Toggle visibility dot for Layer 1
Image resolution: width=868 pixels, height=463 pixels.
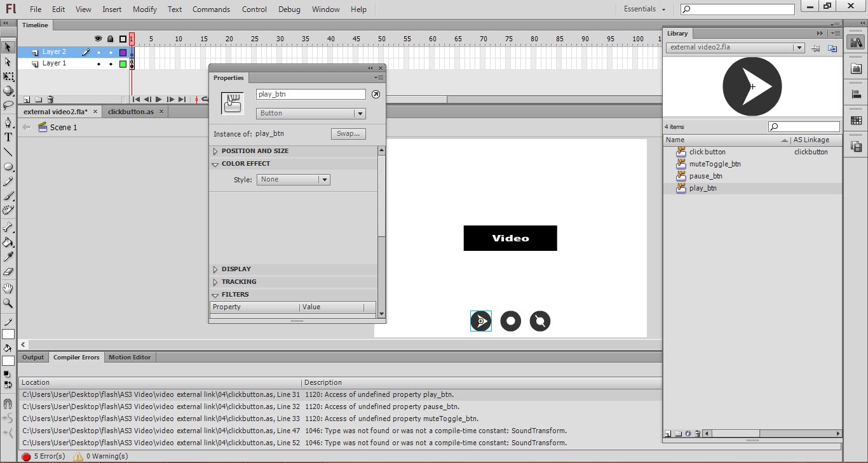point(98,64)
